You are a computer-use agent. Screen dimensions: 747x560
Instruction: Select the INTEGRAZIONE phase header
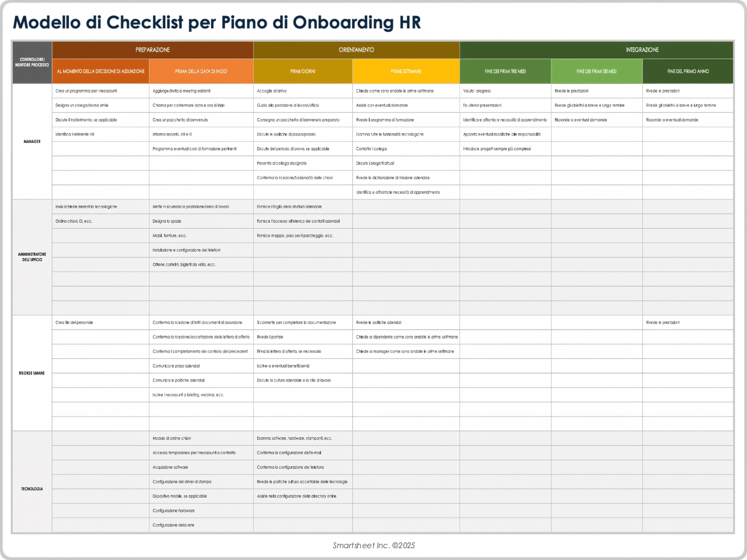pos(642,50)
